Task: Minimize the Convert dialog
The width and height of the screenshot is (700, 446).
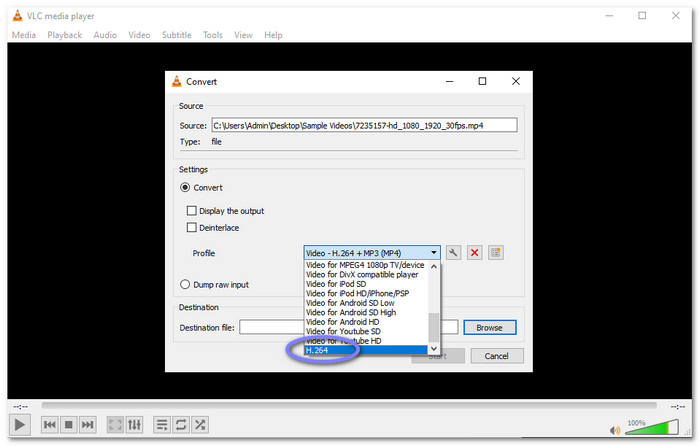Action: click(450, 81)
